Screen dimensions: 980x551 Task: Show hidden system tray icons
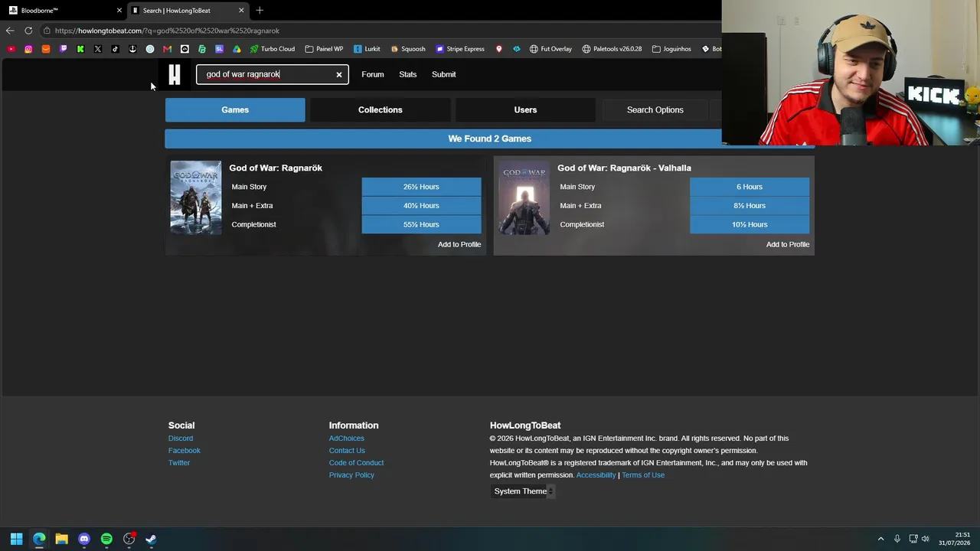(x=880, y=539)
